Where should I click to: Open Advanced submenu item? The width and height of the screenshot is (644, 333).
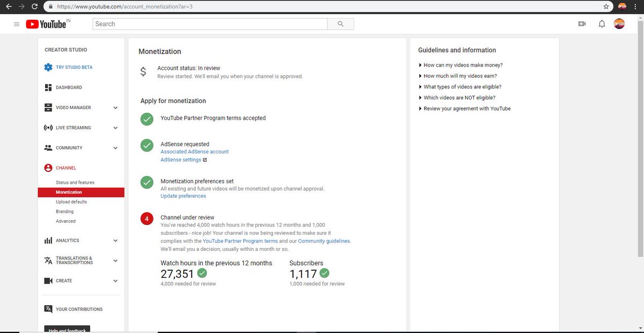(x=65, y=221)
